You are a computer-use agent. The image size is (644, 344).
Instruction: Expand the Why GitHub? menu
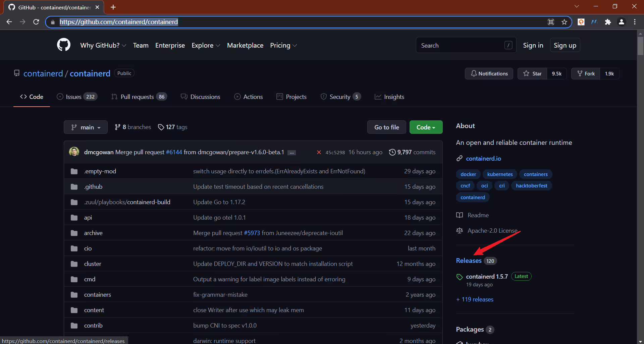coord(103,45)
